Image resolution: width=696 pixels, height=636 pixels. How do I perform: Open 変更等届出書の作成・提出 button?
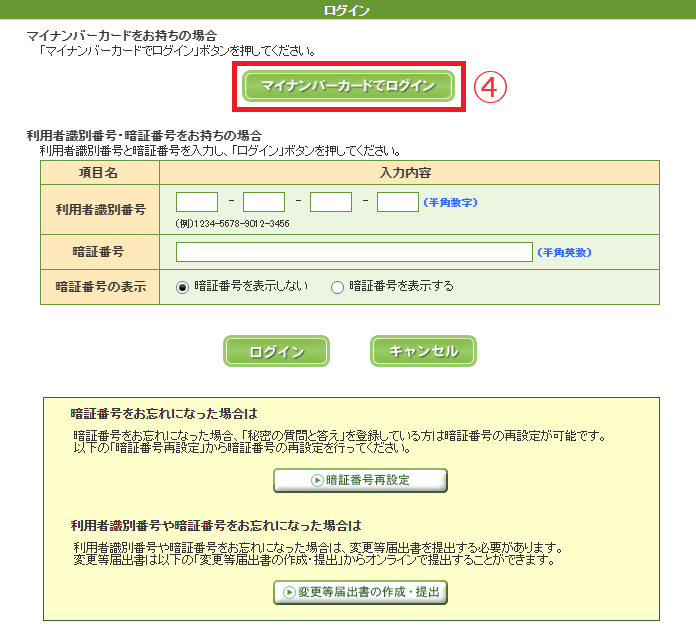(360, 592)
